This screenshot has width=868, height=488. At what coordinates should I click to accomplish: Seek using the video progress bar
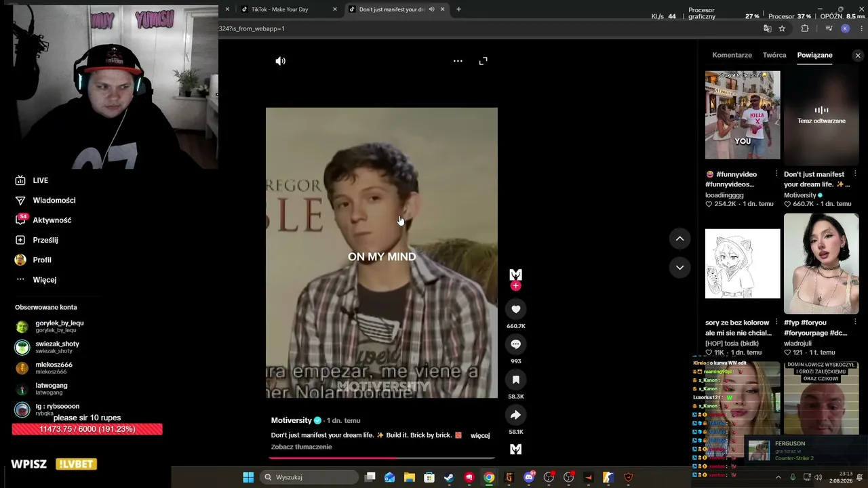(382, 458)
